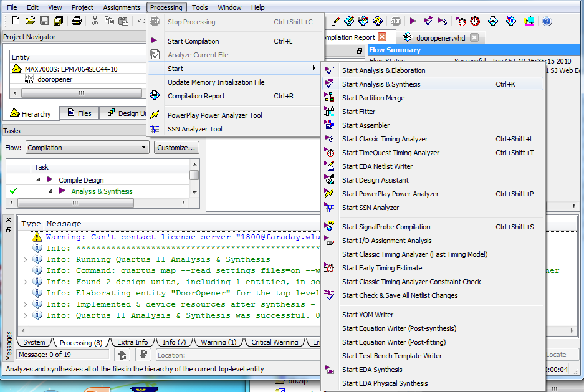The image size is (584, 392).
Task: Click the Cut scissors toolbar icon
Action: click(x=95, y=21)
